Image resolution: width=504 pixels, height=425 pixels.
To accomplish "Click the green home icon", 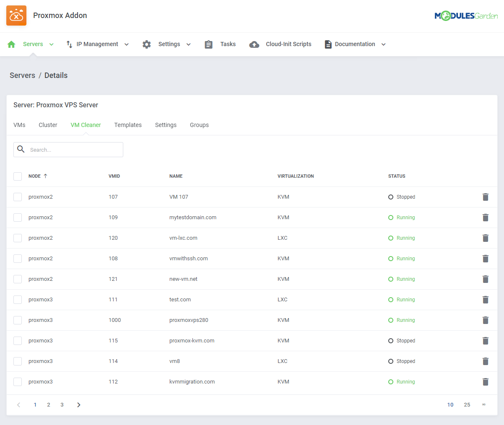I will coord(11,44).
